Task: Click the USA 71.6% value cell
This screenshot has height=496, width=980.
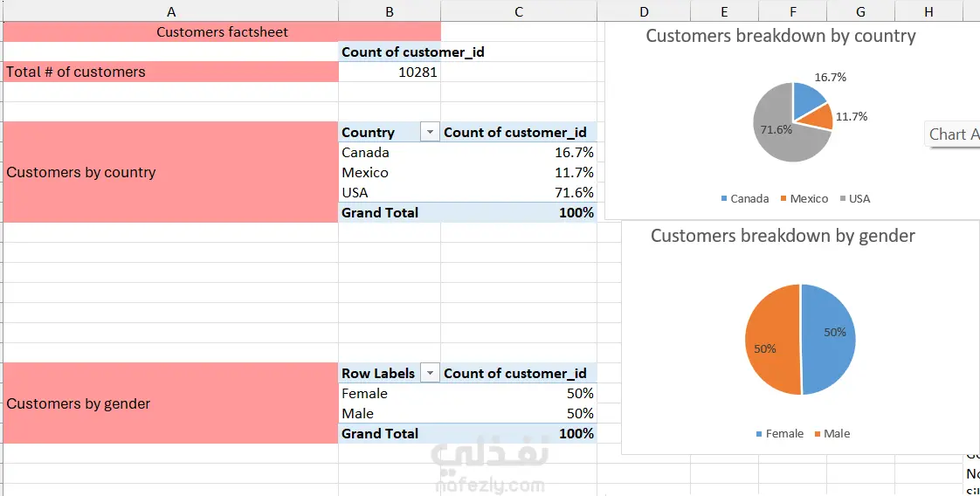Action: click(519, 193)
